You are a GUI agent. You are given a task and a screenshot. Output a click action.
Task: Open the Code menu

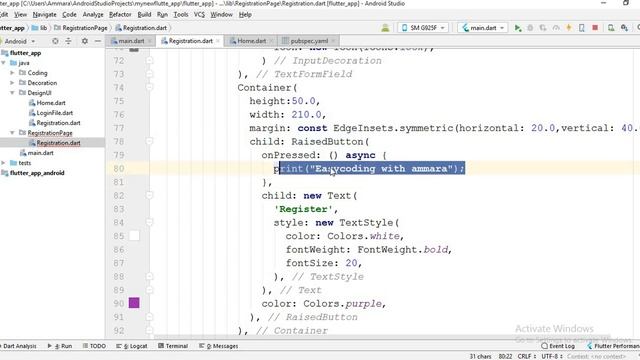click(69, 15)
